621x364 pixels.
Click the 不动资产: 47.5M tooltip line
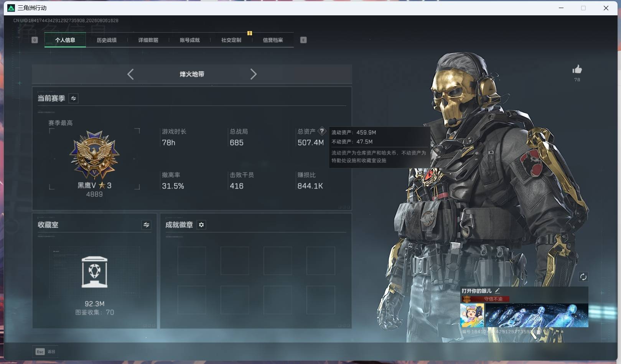click(x=352, y=142)
